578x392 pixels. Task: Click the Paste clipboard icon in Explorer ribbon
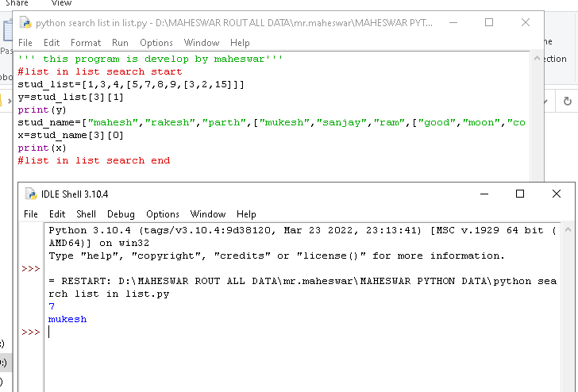tap(6, 33)
